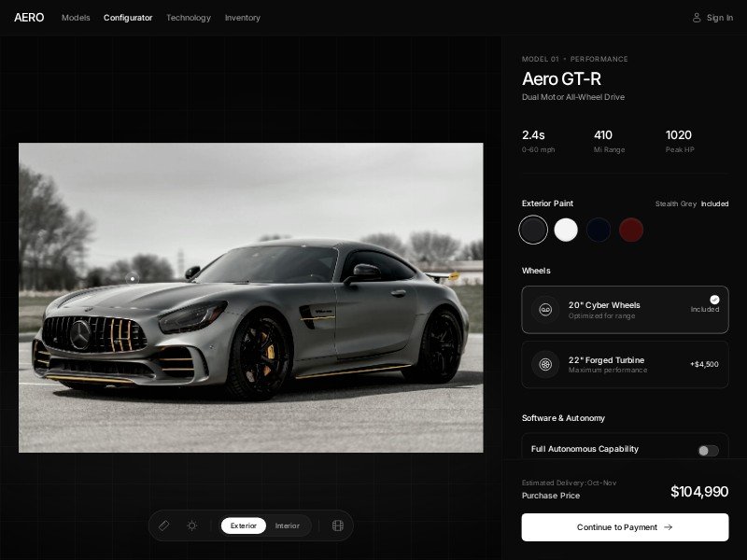This screenshot has height=560, width=747.
Task: Click the AERO logo
Action: (29, 18)
